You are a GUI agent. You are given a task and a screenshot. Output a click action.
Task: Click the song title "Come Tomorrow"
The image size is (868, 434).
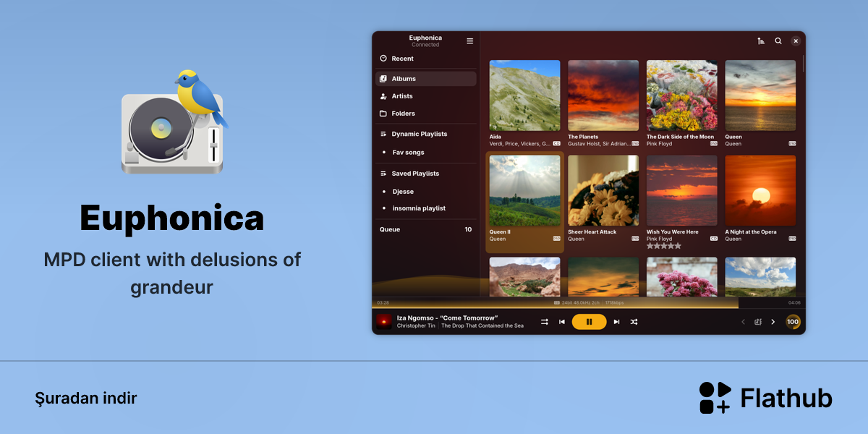[468, 318]
